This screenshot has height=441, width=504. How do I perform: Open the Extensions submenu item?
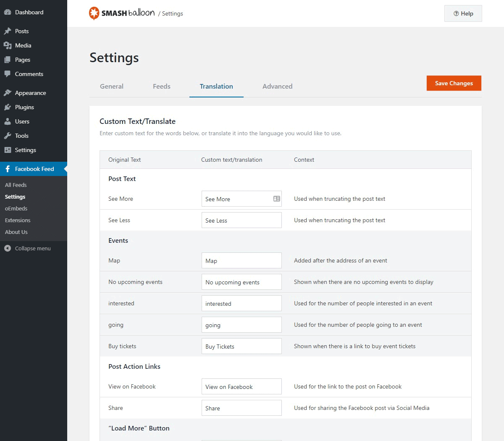[18, 220]
